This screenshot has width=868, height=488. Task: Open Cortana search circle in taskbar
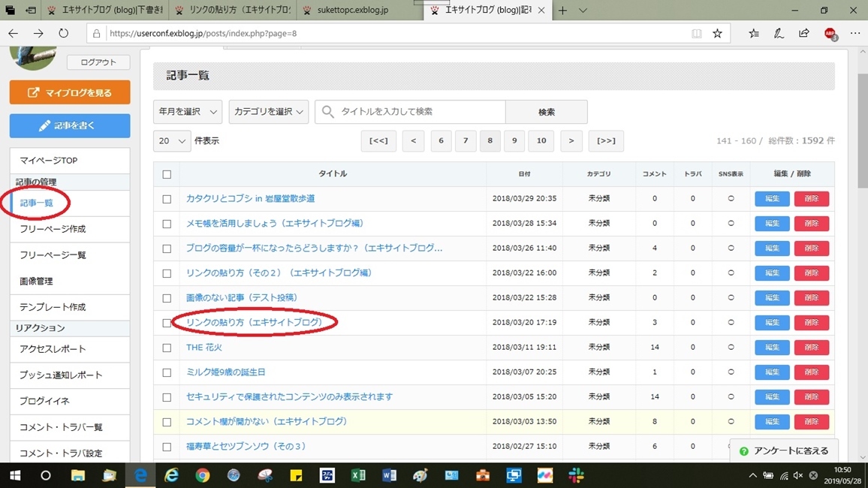click(x=46, y=475)
